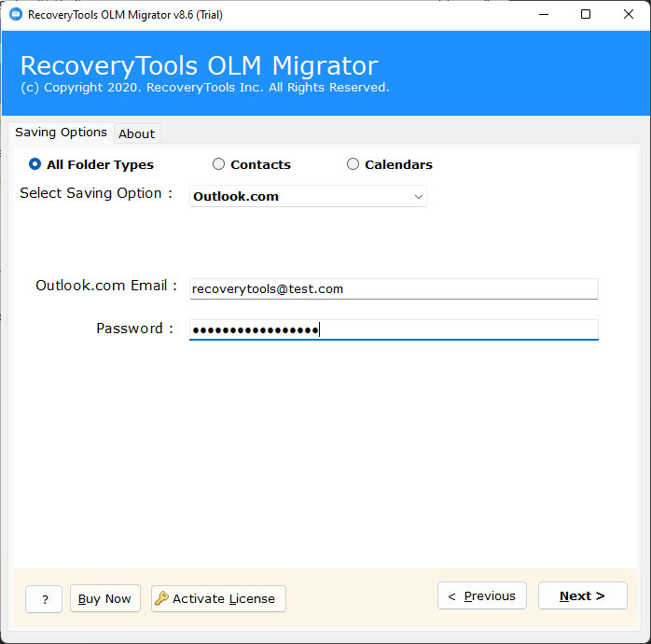Maximize the OLM Migrator window

pyautogui.click(x=586, y=15)
